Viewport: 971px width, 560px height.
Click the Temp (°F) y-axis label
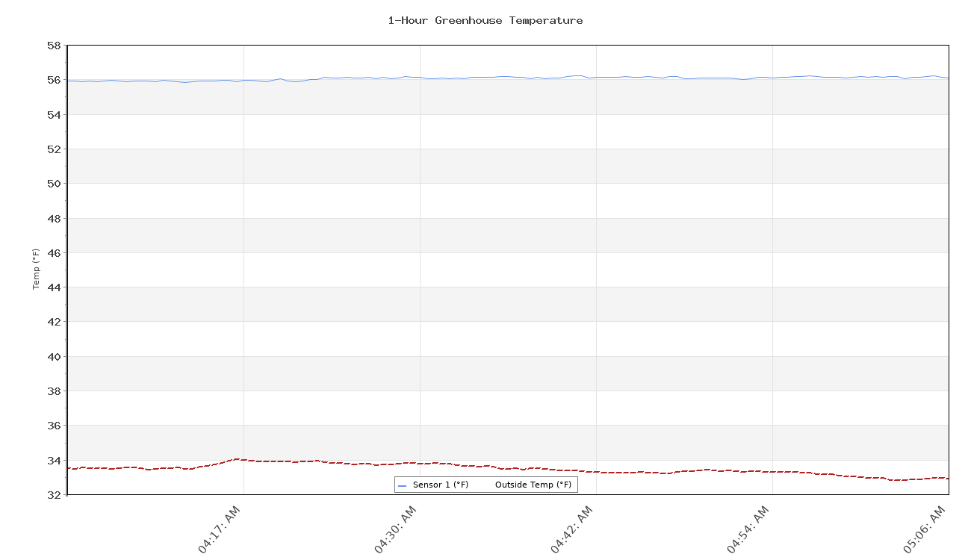click(x=36, y=270)
